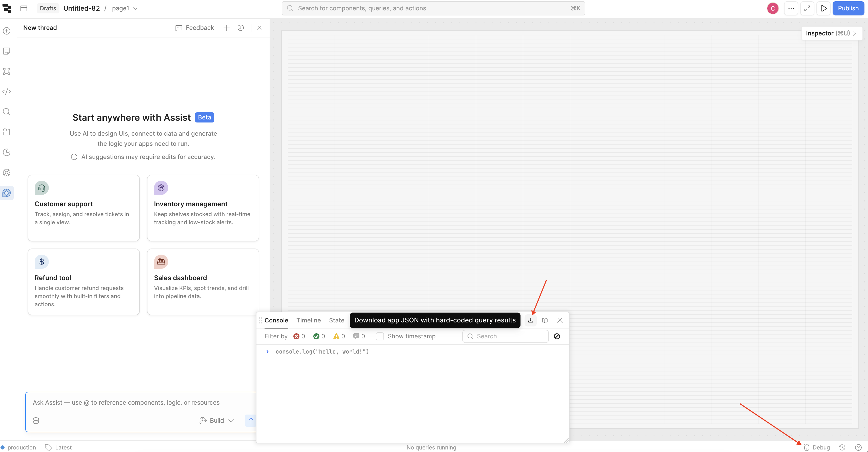Click the Retool logo home icon
Image resolution: width=868 pixels, height=452 pixels.
click(x=7, y=8)
